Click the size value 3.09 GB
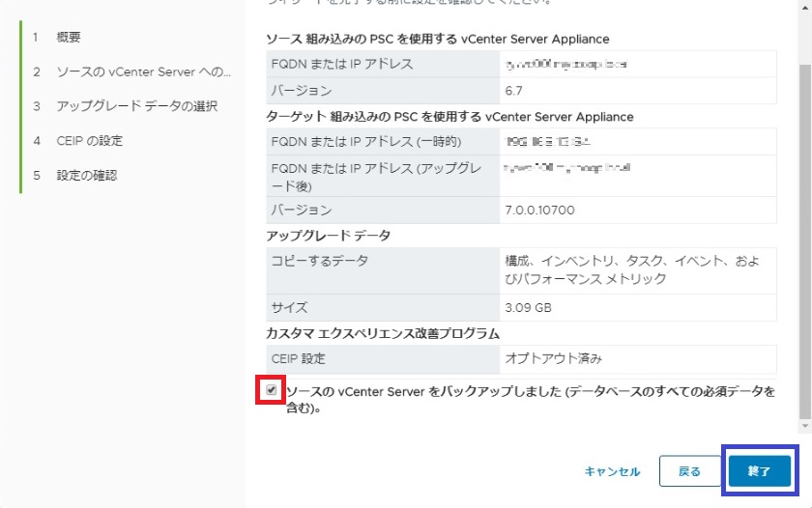The image size is (812, 508). [x=528, y=308]
